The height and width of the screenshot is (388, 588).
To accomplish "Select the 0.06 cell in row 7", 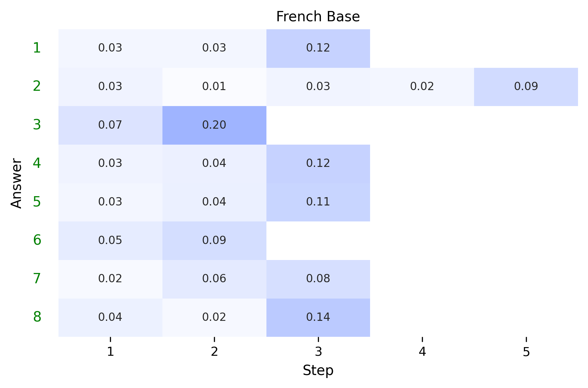I will (x=214, y=279).
